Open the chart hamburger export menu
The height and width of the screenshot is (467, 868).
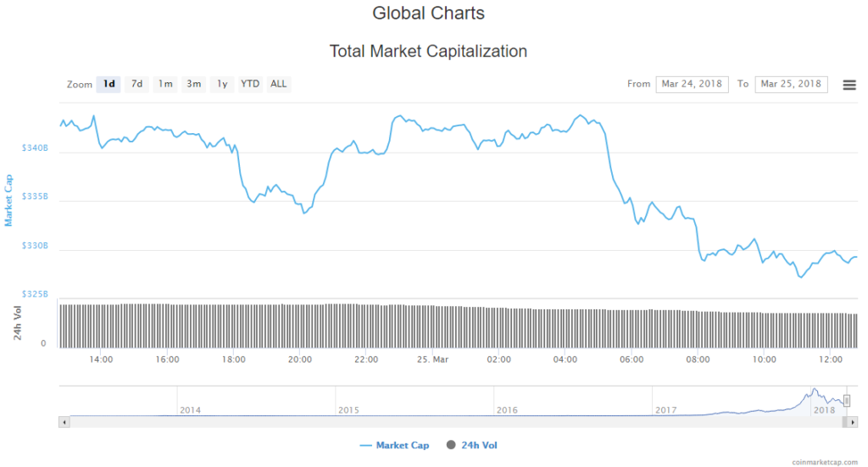(849, 84)
